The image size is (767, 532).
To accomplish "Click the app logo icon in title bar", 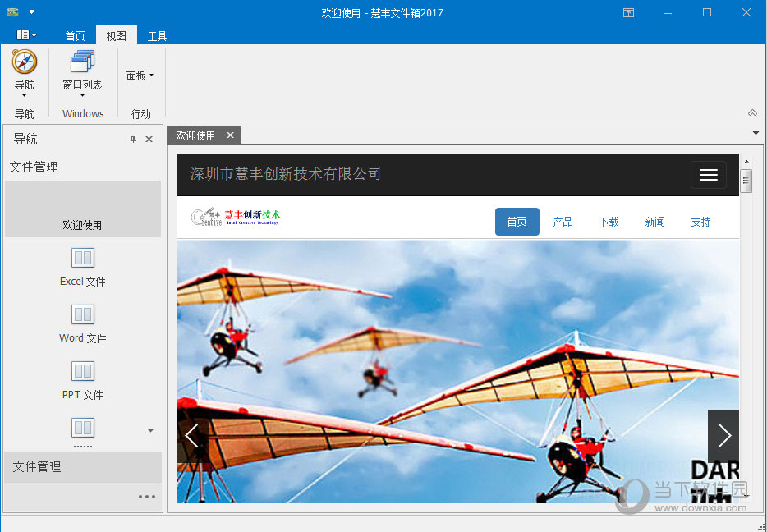I will [x=11, y=11].
